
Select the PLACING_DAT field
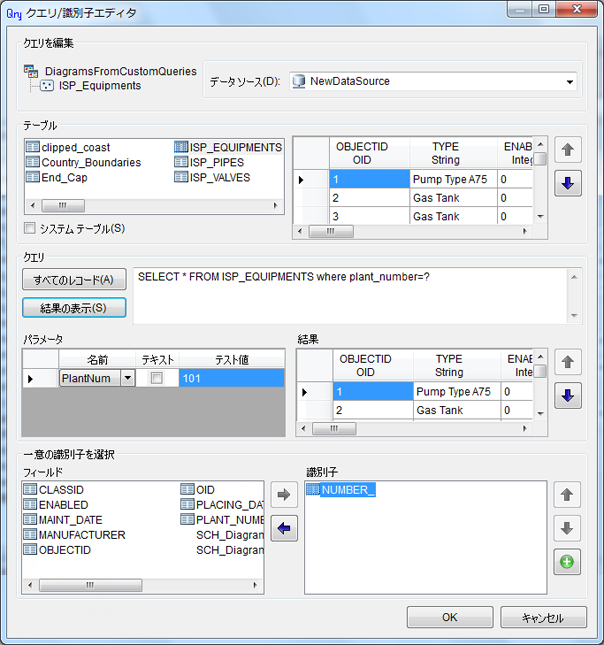tap(230, 505)
